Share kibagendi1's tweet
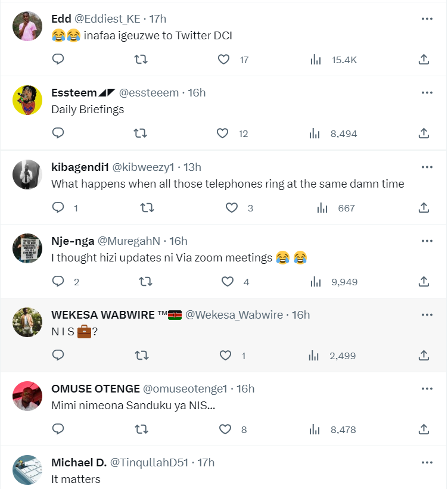The height and width of the screenshot is (489, 448). pos(424,208)
